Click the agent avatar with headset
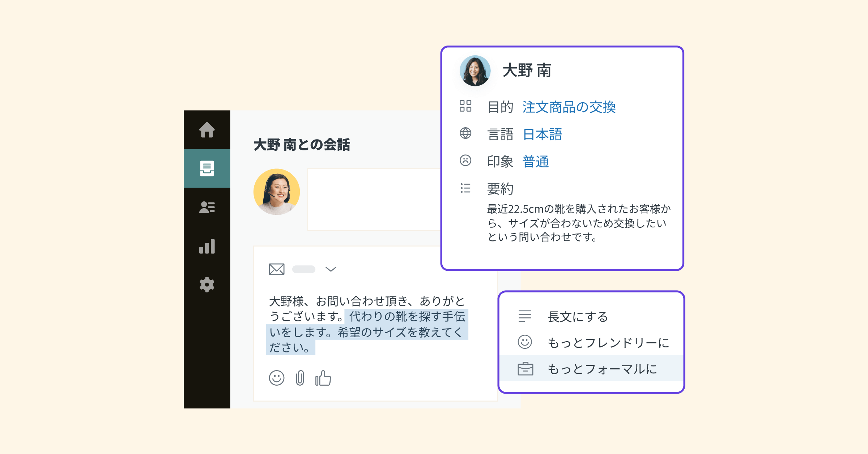 pyautogui.click(x=277, y=192)
